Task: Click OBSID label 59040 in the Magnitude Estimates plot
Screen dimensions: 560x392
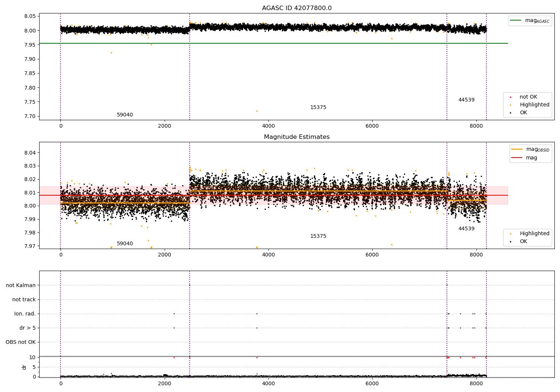Action: (125, 244)
